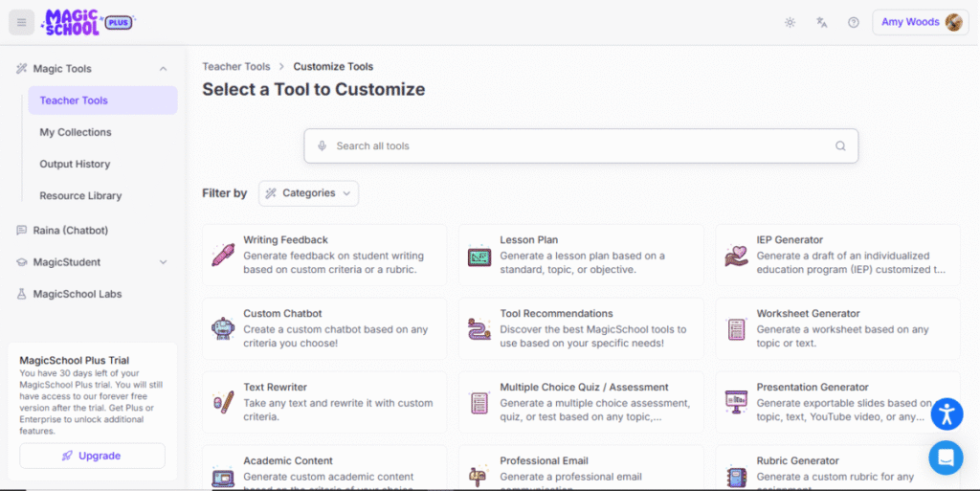The image size is (980, 491).
Task: Select the Writing Feedback pencil icon
Action: (222, 256)
